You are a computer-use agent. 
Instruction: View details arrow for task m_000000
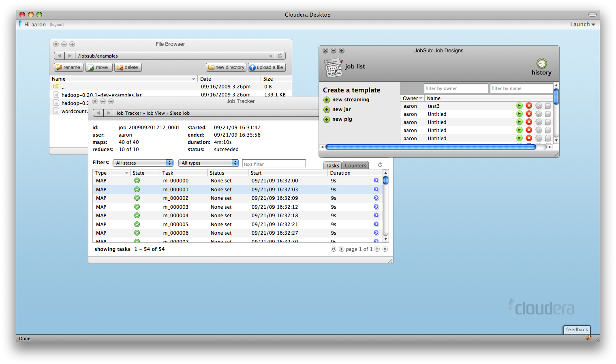coord(376,180)
